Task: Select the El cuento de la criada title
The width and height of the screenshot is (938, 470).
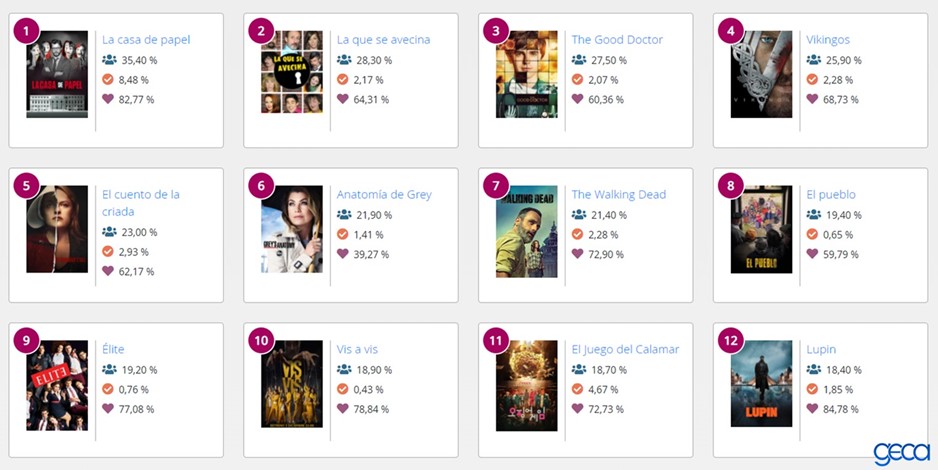Action: 141,203
